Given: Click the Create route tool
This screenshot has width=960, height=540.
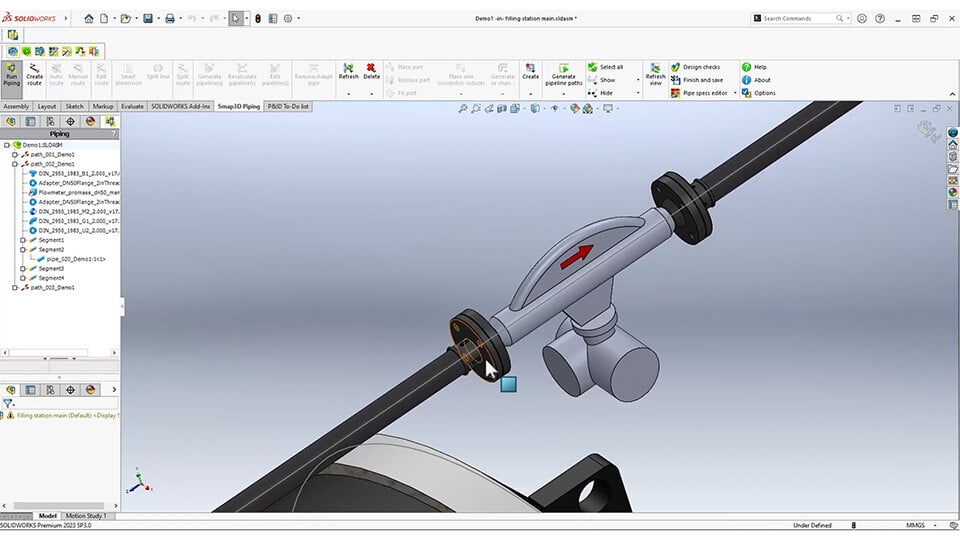Looking at the screenshot, I should click(34, 74).
